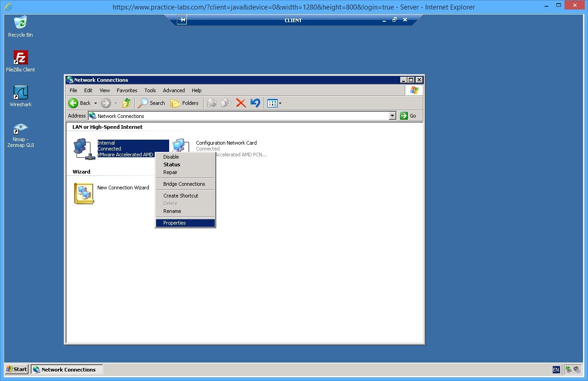Click the blue Undo arrow icon

(x=255, y=103)
